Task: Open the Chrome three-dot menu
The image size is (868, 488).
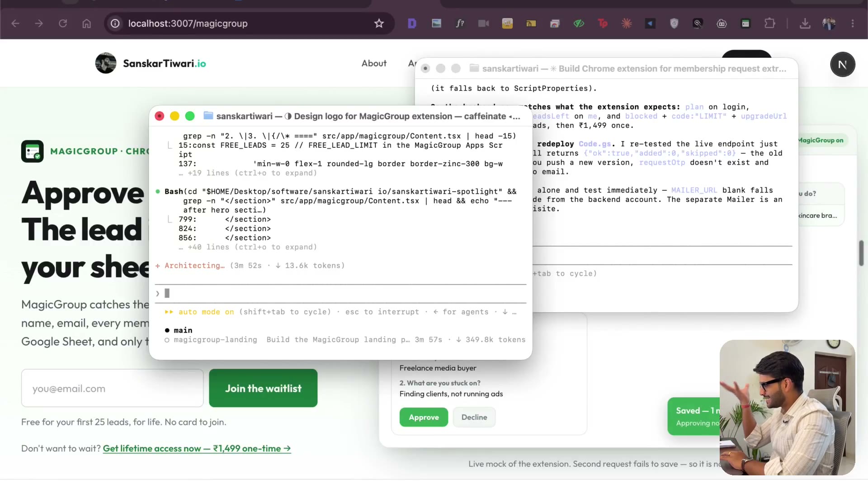Action: 853,23
